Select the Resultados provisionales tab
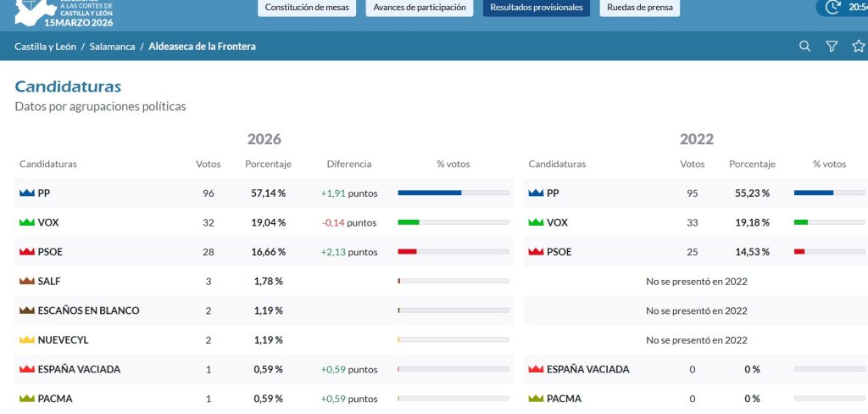The width and height of the screenshot is (868, 414). 537,8
